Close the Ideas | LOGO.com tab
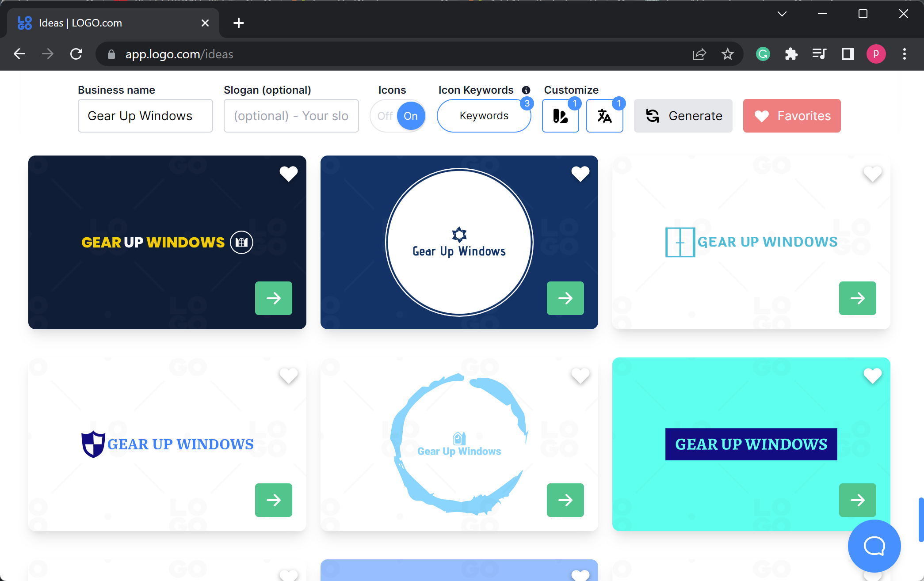 [205, 23]
